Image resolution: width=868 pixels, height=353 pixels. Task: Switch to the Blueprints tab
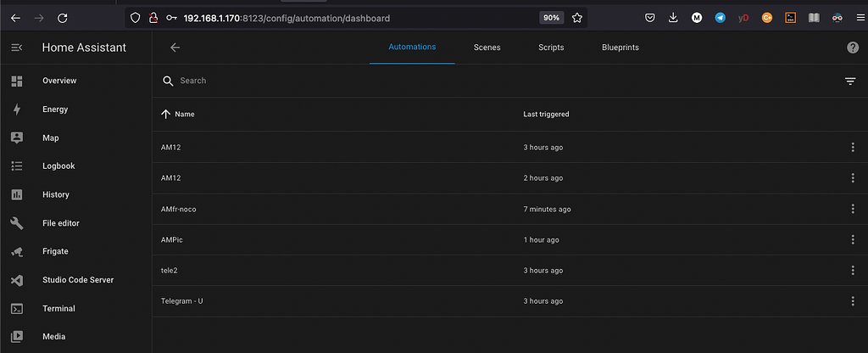[620, 48]
